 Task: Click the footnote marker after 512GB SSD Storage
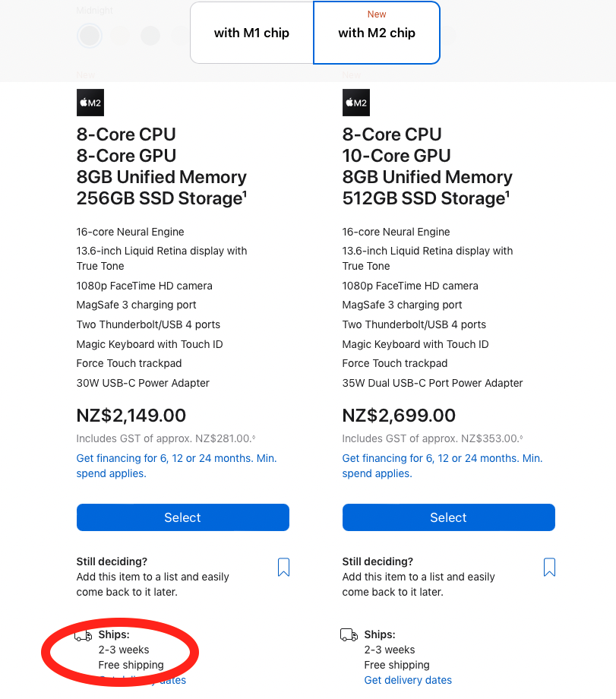coord(507,193)
